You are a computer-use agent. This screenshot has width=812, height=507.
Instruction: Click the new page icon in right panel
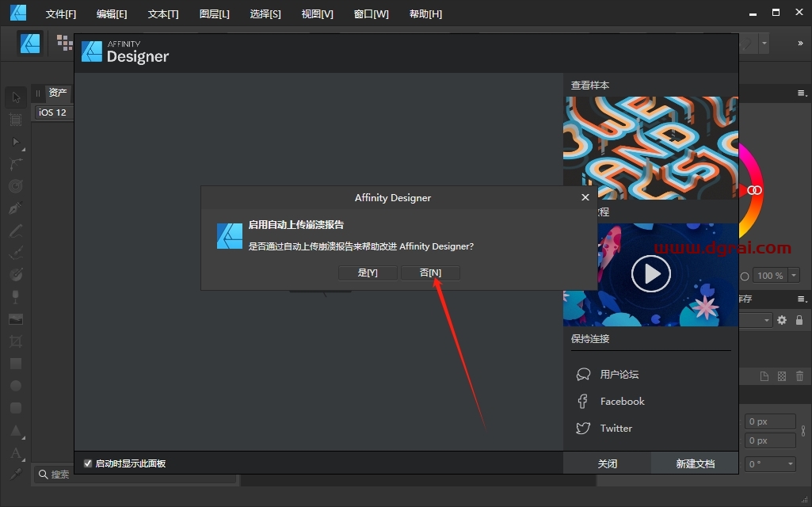coord(764,376)
